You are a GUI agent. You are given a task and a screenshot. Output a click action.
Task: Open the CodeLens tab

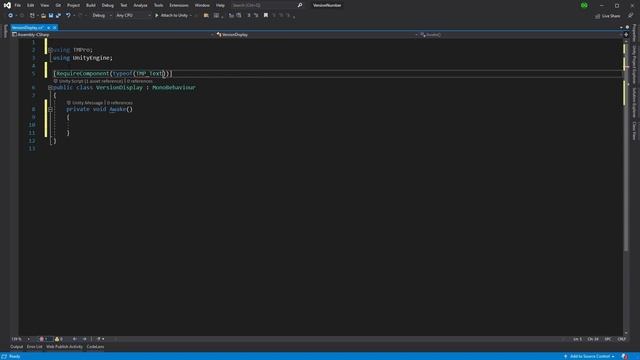(x=96, y=347)
